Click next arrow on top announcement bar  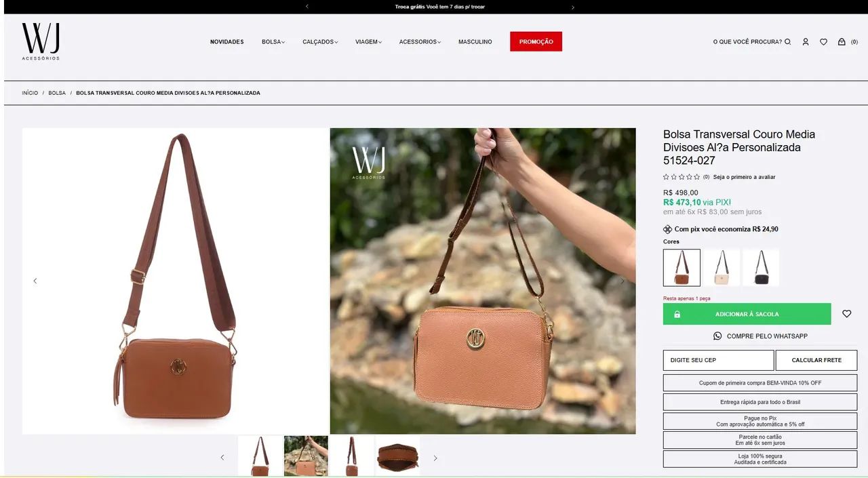pos(573,7)
